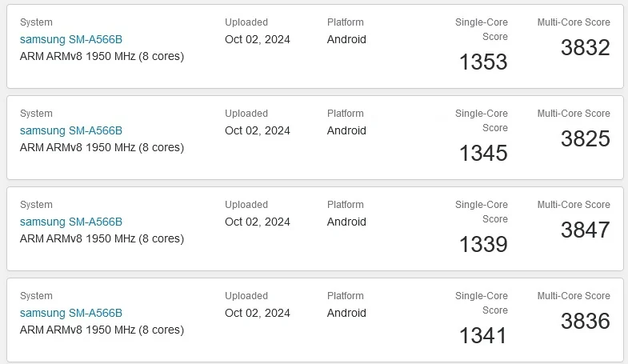
Task: Click the Oct 02, 2024 date in the 3832 card
Action: coord(258,40)
